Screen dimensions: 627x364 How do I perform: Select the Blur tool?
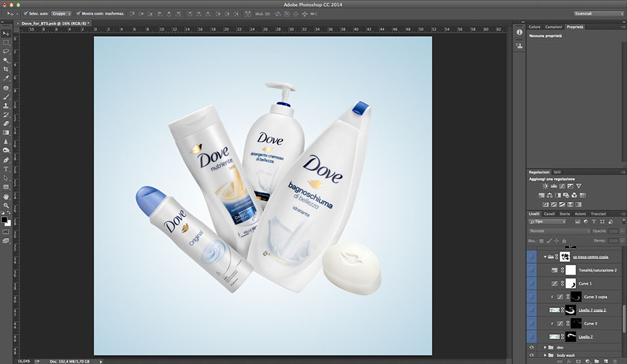pos(6,142)
